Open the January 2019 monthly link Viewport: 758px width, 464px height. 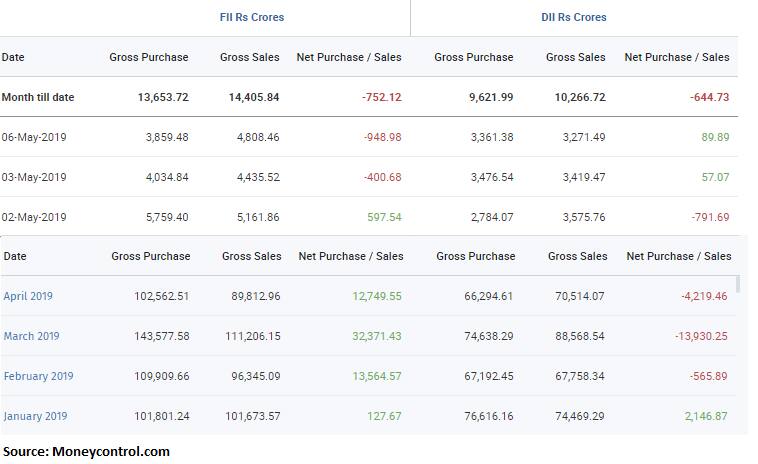35,416
